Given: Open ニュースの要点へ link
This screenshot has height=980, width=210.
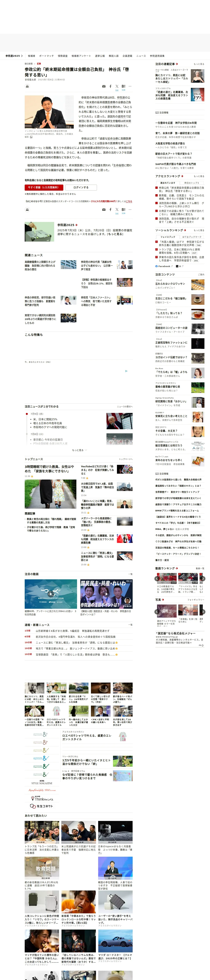Looking at the screenshot, I should click(x=125, y=407).
